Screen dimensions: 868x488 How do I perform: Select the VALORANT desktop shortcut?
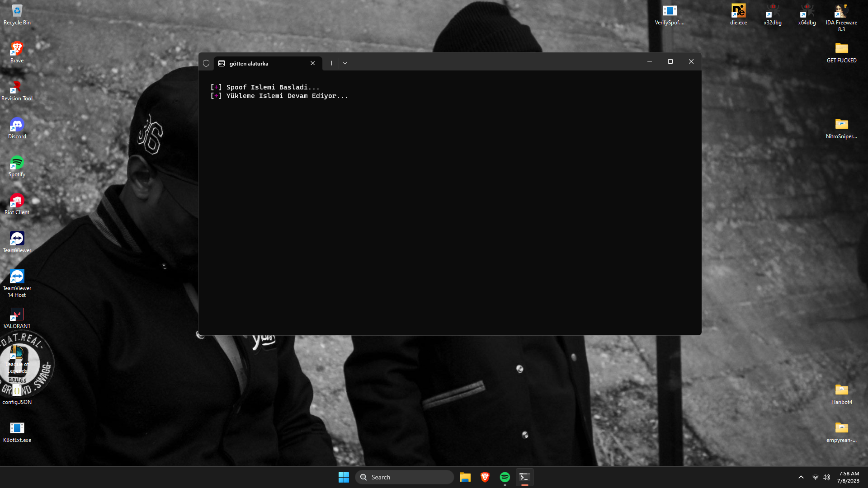coord(17,318)
